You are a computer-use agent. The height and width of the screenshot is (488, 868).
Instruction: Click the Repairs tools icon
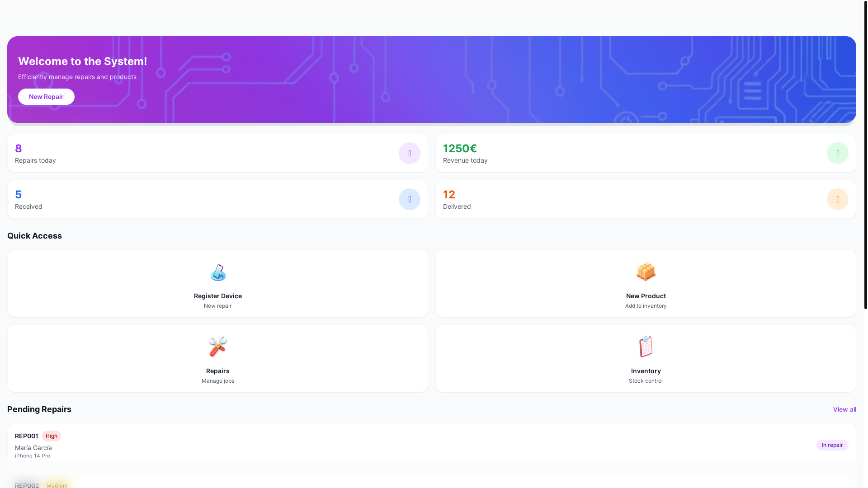(218, 347)
